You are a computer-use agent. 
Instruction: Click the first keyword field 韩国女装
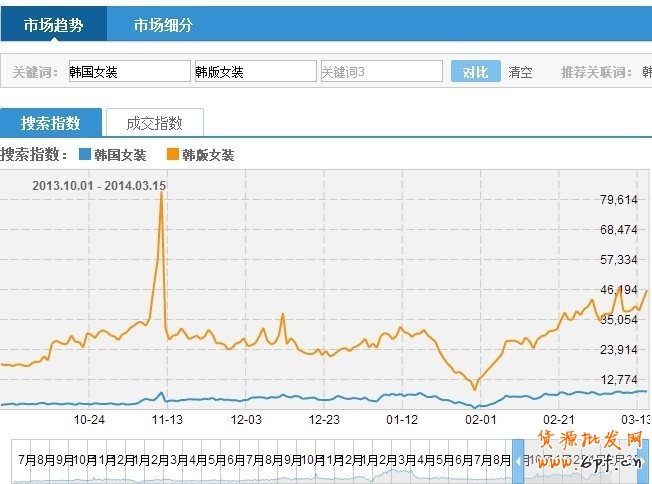pos(127,72)
